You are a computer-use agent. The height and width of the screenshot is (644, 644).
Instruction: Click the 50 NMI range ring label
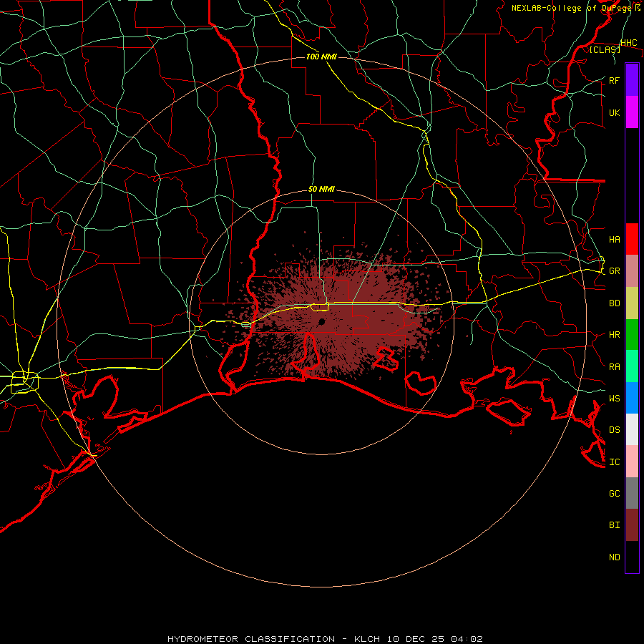(x=321, y=189)
